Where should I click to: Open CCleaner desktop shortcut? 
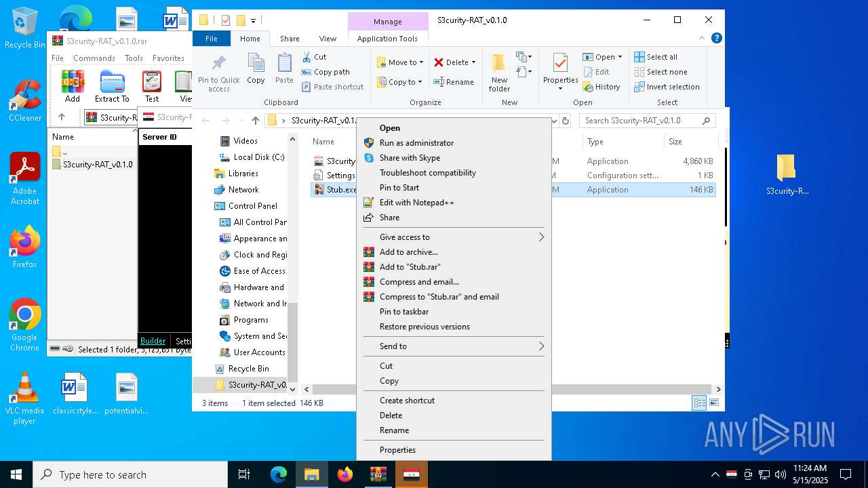(25, 102)
